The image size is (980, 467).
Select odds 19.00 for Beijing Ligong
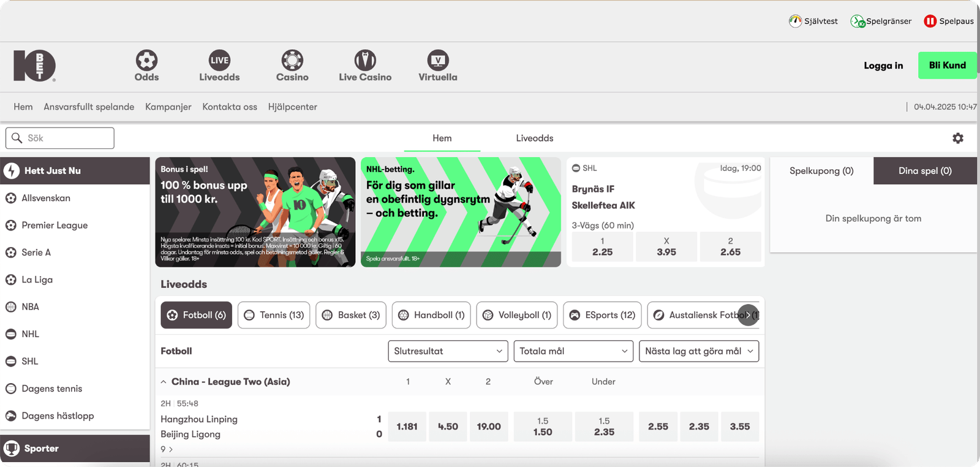point(489,427)
